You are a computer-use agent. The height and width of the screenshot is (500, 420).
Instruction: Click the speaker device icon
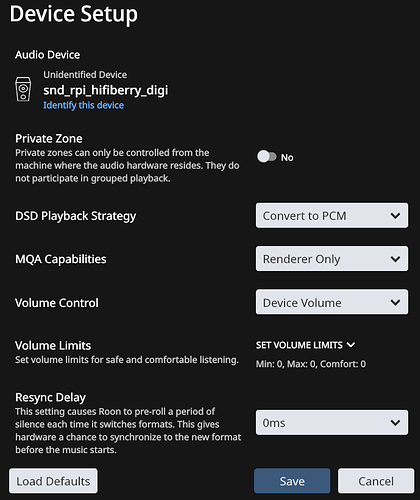coord(23,89)
